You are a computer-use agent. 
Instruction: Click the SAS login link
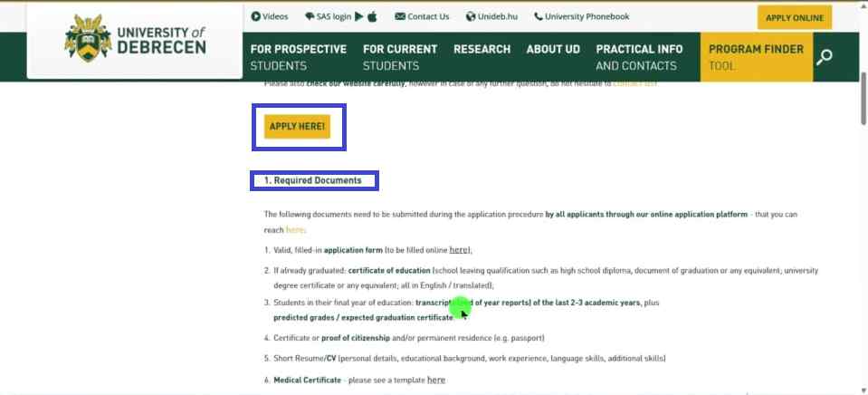[x=328, y=16]
